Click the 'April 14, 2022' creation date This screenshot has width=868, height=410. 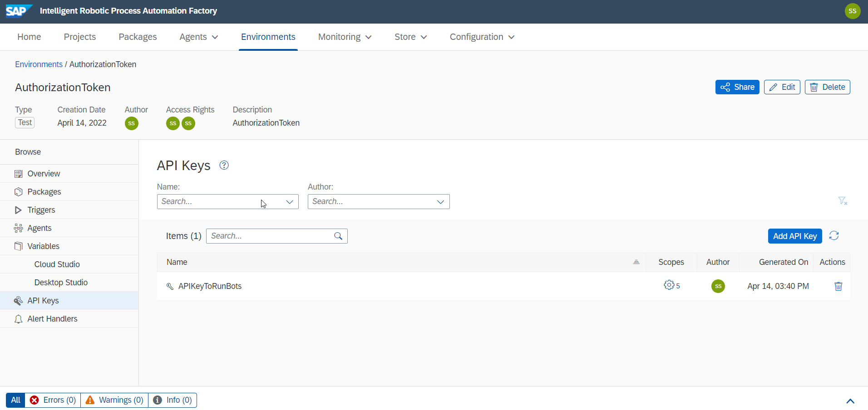(x=82, y=123)
